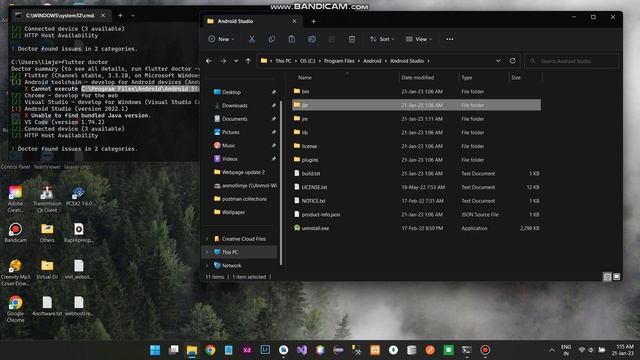
Task: Select the jre folder
Action: pos(416,119)
